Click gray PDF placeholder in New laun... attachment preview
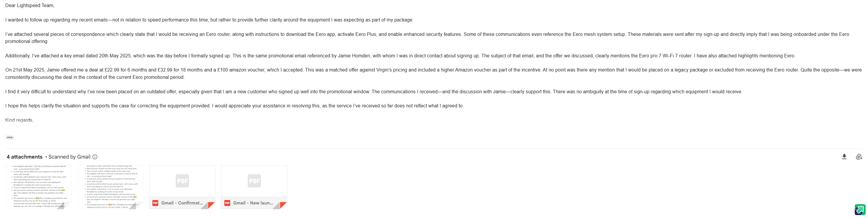The height and width of the screenshot is (218, 868). click(254, 181)
